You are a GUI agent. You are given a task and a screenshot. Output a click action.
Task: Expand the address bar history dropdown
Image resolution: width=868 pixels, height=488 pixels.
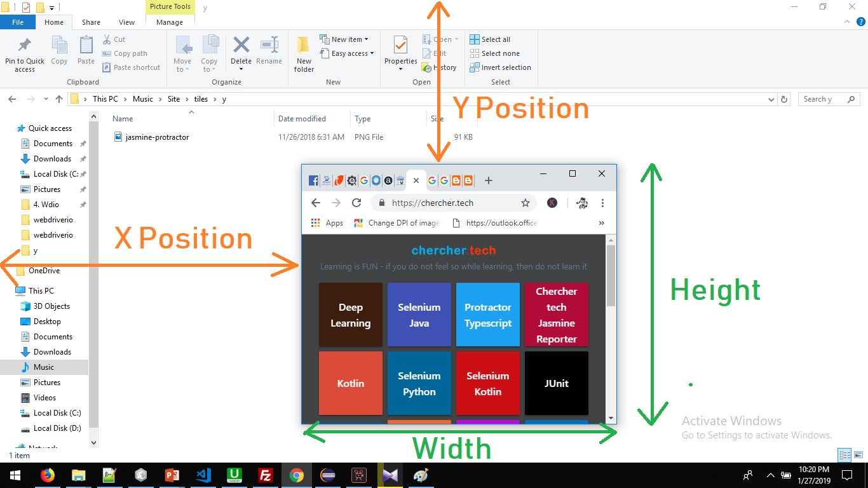tap(770, 99)
